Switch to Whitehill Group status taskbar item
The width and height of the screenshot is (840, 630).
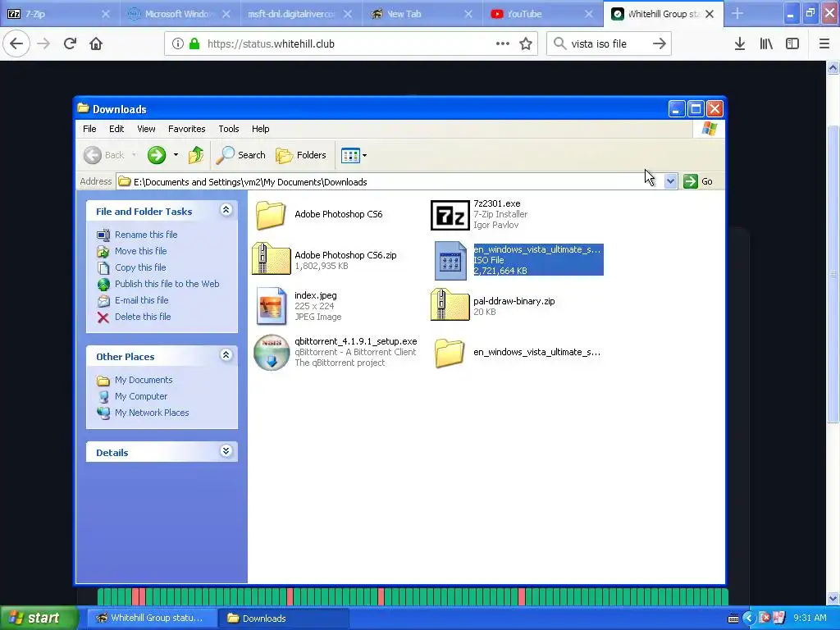pos(152,619)
